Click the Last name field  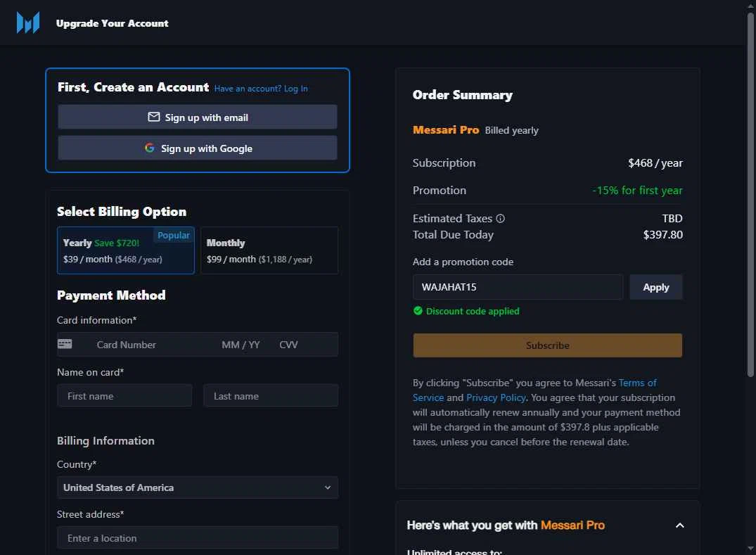271,396
